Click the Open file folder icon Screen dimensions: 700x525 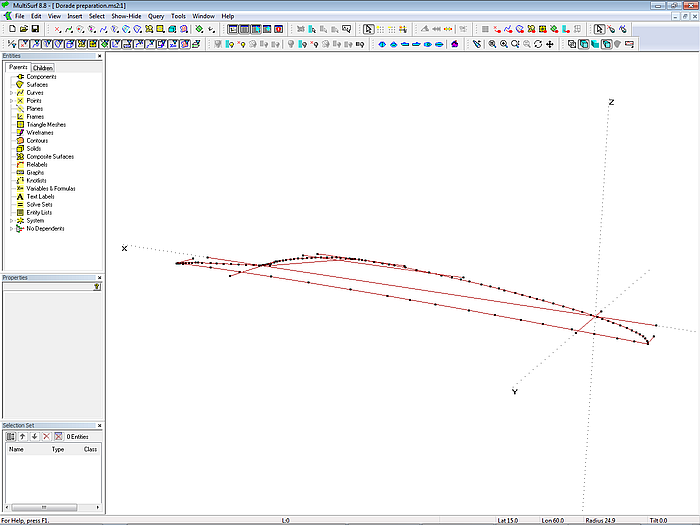(x=23, y=29)
